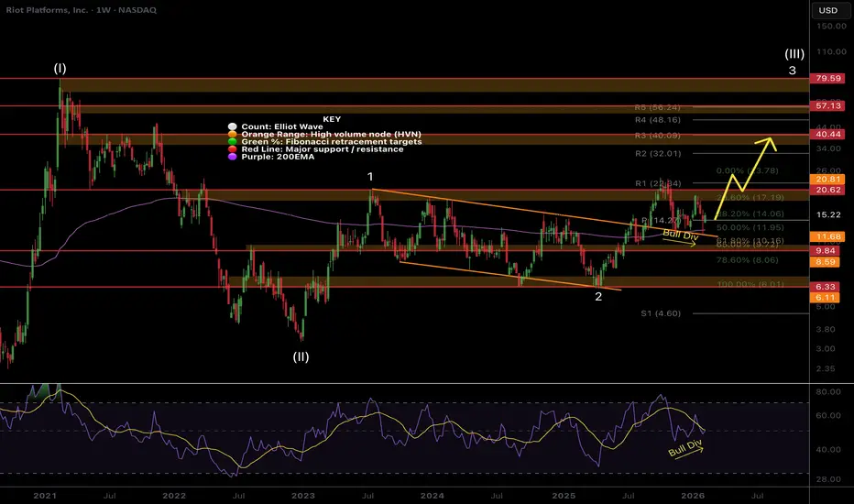Select the 100.00% (6.01) Fibonacci label

click(750, 284)
